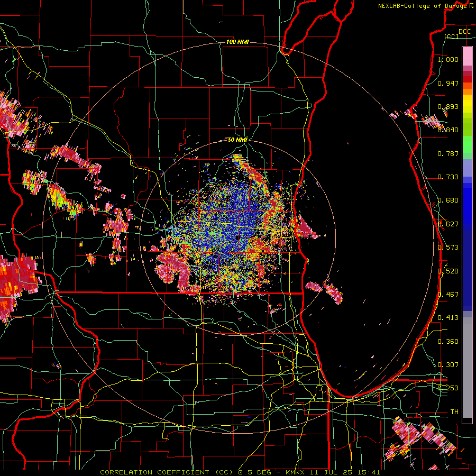
Task: Click the 0.307 scale value
Action: click(x=448, y=365)
